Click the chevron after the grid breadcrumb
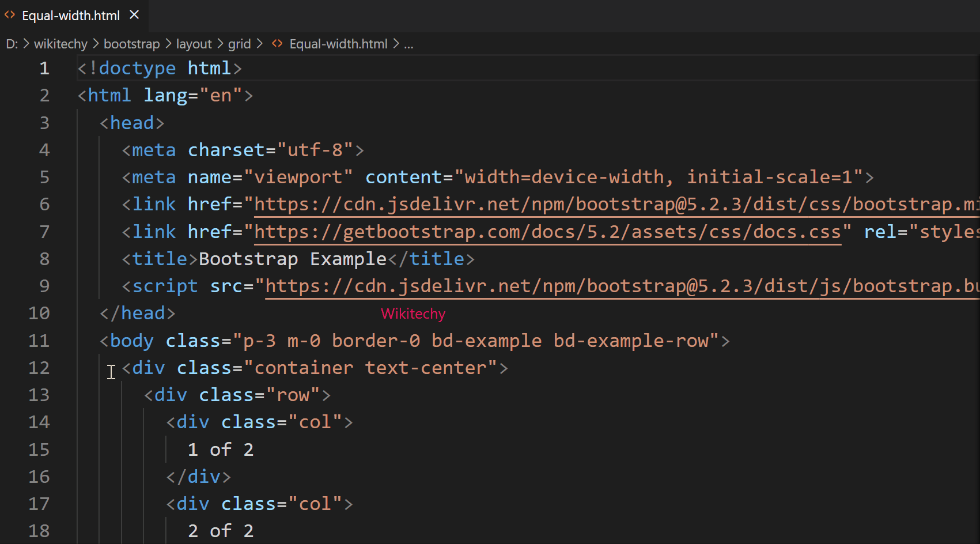The height and width of the screenshot is (544, 980). [x=259, y=43]
